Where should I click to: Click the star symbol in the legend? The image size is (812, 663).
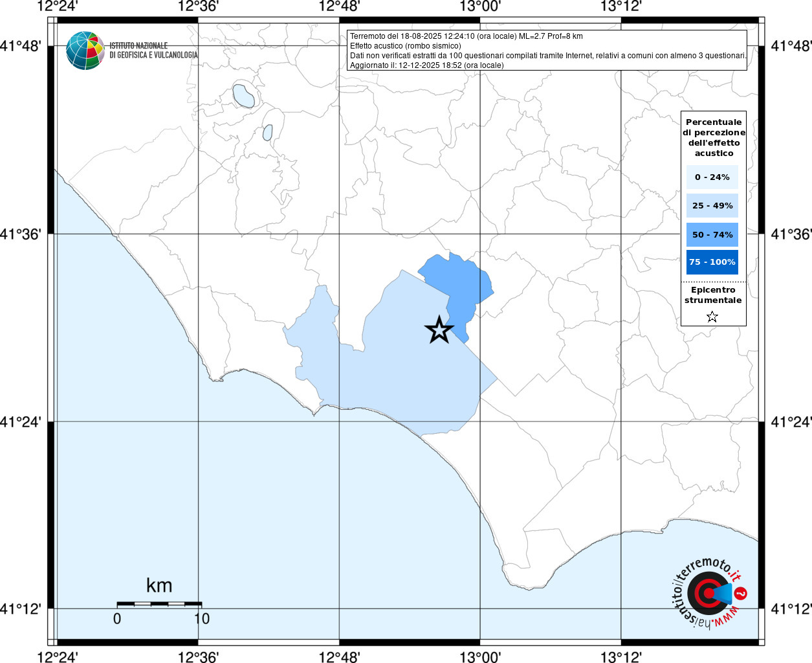point(712,317)
